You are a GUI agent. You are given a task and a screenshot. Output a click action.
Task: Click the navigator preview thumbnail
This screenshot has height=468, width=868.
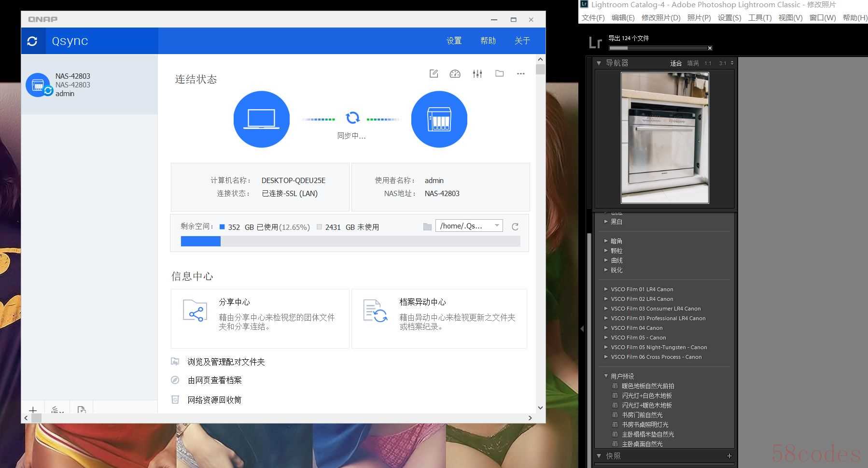(x=665, y=138)
